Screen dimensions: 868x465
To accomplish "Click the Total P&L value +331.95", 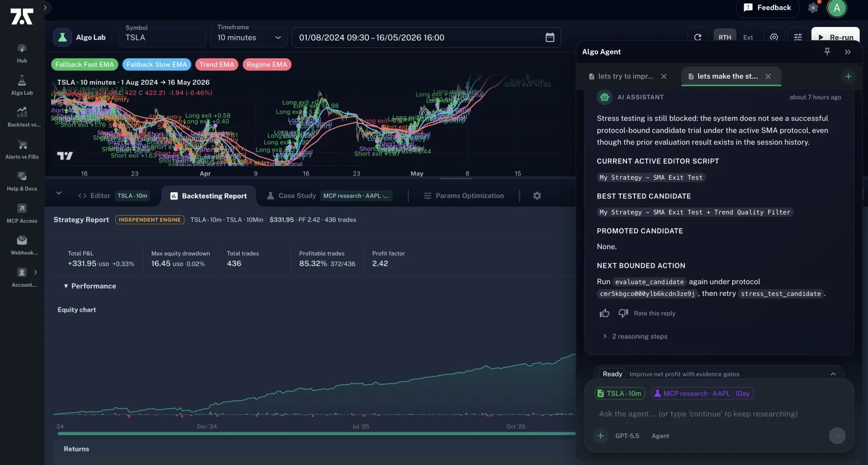I will click(82, 264).
